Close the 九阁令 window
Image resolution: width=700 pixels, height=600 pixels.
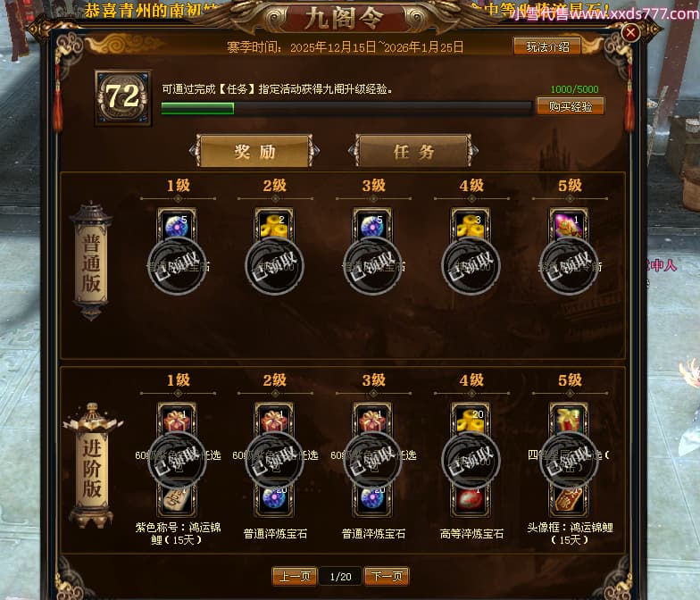(x=630, y=32)
